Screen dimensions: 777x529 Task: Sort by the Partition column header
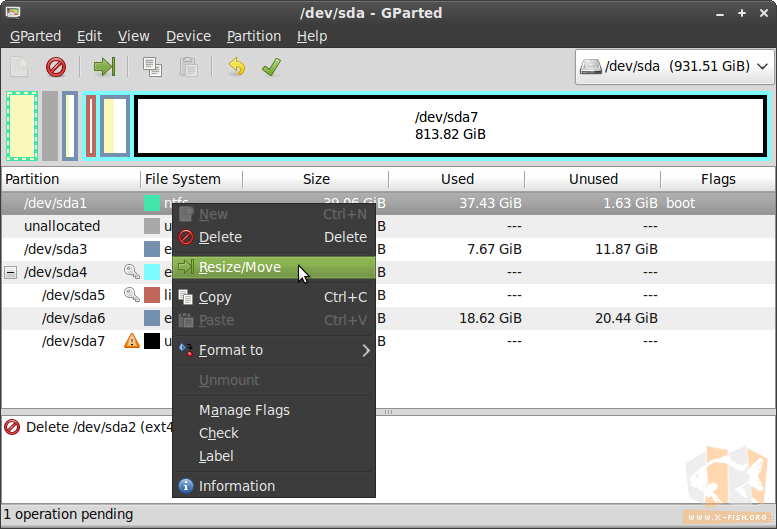point(71,179)
